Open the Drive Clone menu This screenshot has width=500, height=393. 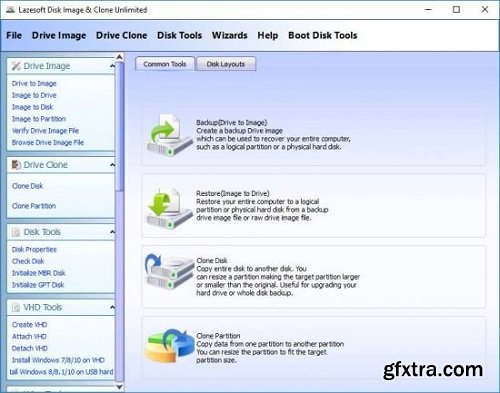pyautogui.click(x=121, y=35)
